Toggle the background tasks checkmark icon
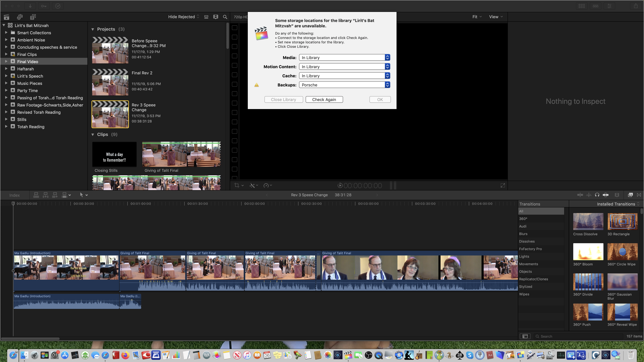 coord(58,6)
